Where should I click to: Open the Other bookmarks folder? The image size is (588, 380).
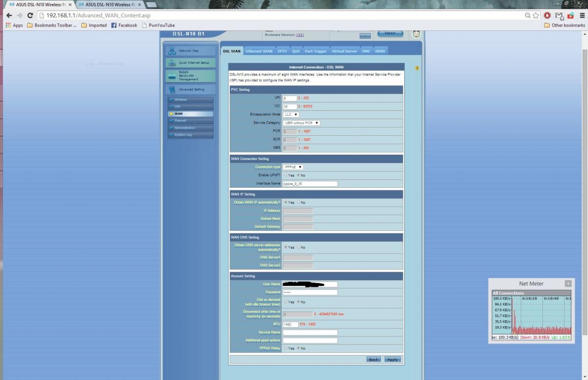pos(564,25)
